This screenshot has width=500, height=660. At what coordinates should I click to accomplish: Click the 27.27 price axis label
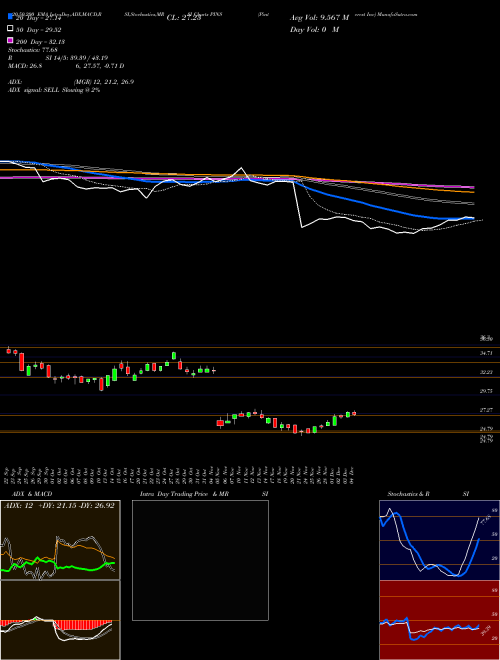pos(486,410)
